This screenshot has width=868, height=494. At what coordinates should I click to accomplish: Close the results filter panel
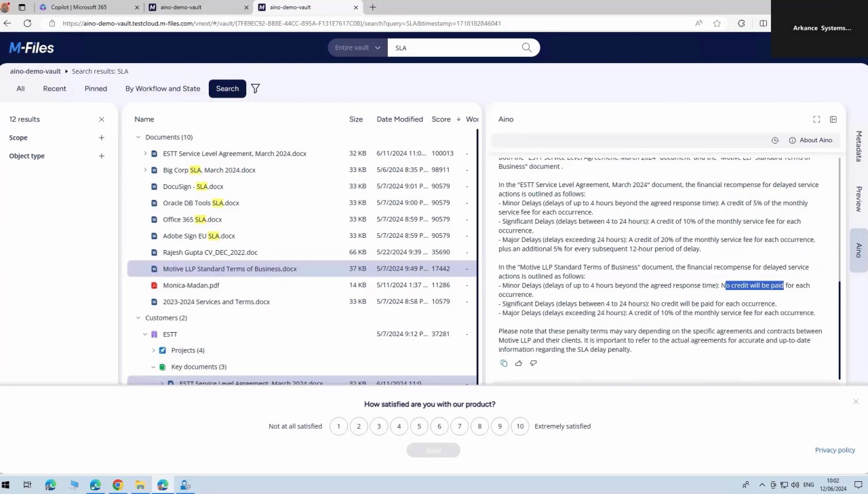(x=102, y=119)
